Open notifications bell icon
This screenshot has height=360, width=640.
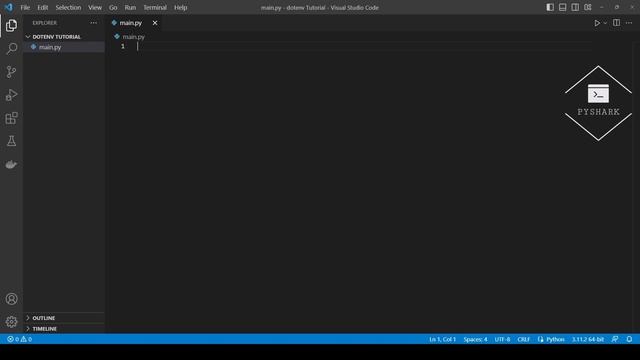pyautogui.click(x=629, y=339)
